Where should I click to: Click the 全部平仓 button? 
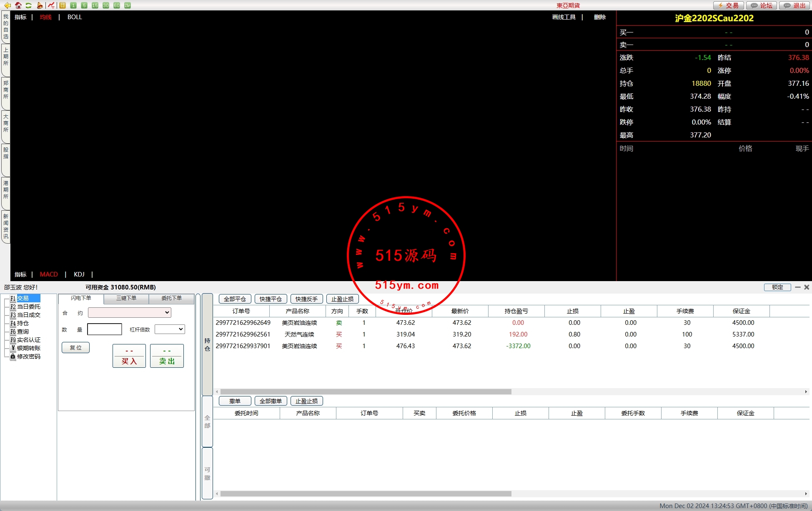click(235, 299)
